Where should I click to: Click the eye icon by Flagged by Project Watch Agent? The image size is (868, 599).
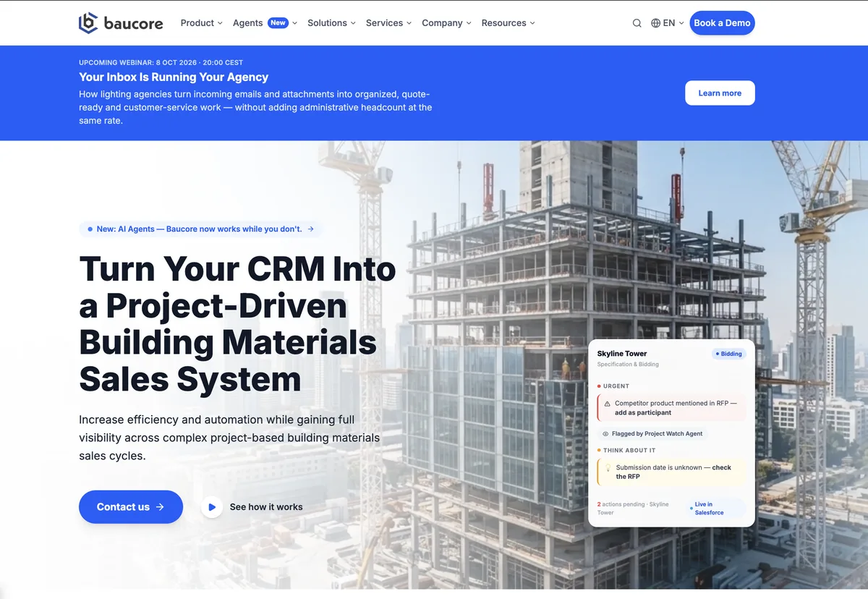(x=605, y=434)
